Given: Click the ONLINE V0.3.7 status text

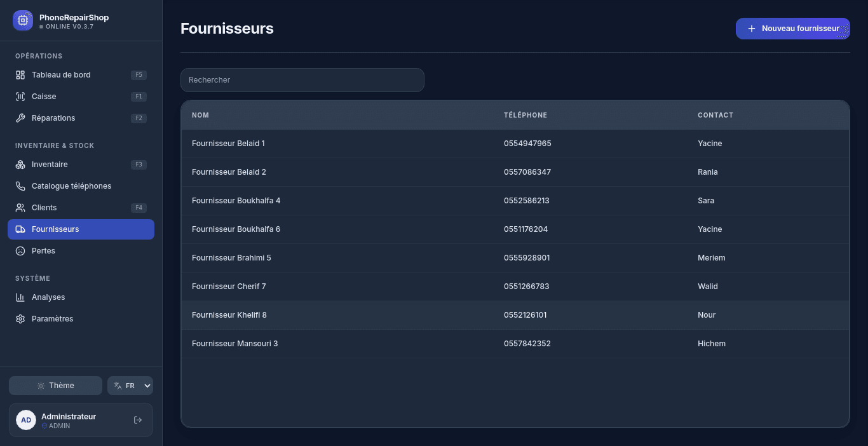Looking at the screenshot, I should point(69,27).
